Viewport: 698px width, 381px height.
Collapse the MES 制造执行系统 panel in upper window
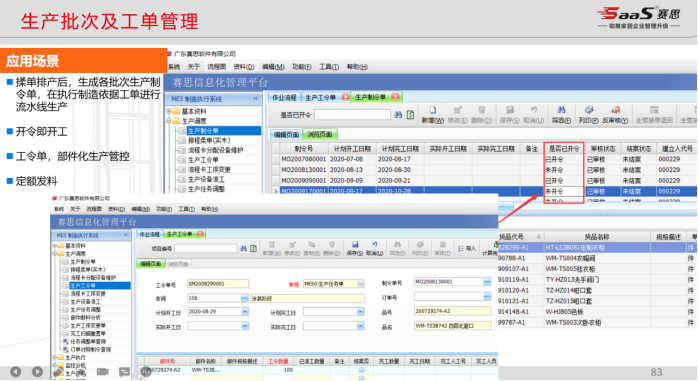[x=255, y=98]
